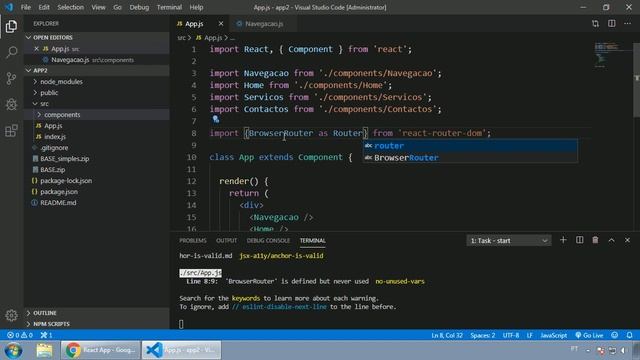Open the Terminal menu

pyautogui.click(x=169, y=7)
